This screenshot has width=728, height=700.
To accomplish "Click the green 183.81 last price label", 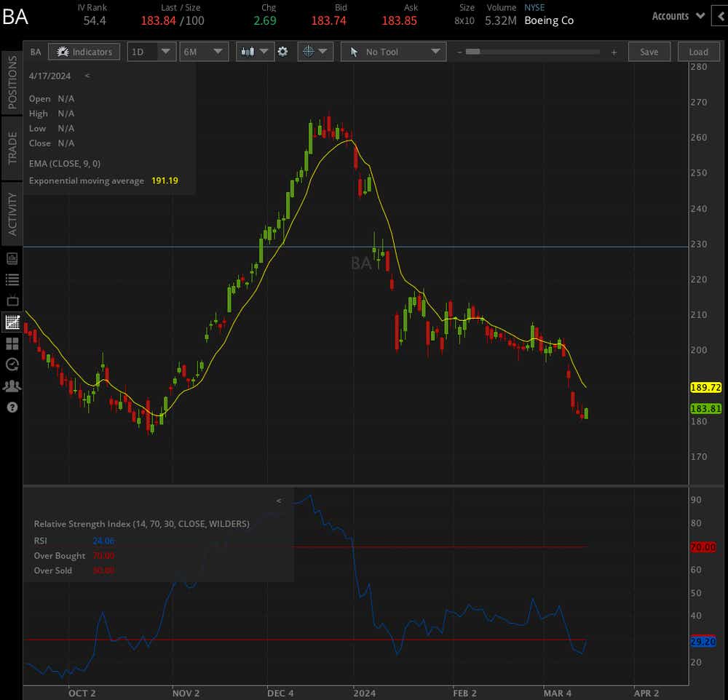I will [x=705, y=408].
